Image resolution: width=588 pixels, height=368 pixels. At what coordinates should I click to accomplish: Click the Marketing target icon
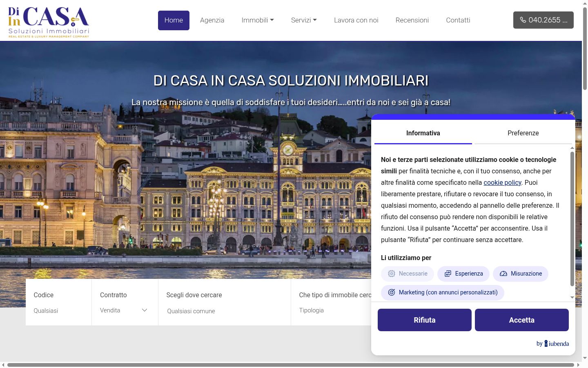(x=392, y=293)
